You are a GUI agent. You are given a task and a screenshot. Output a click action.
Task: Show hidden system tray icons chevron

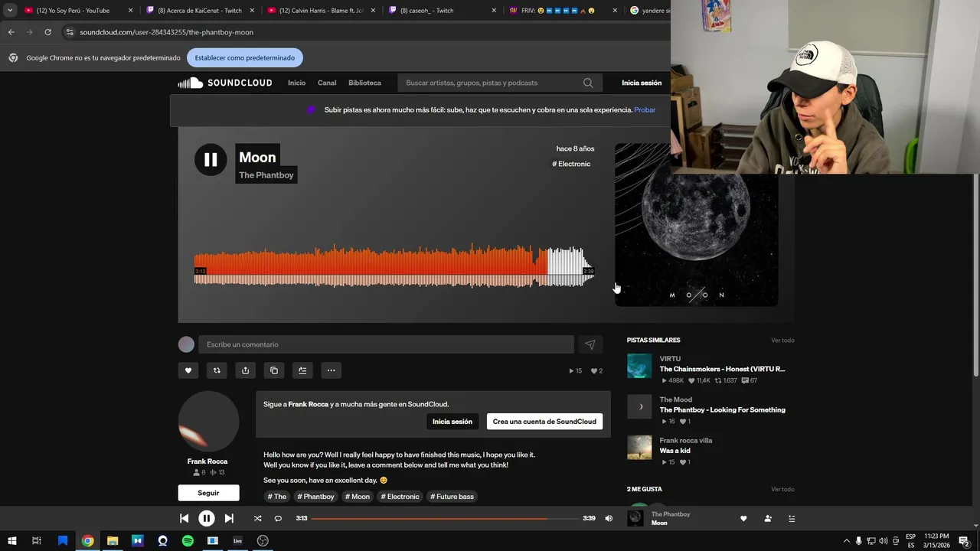847,540
